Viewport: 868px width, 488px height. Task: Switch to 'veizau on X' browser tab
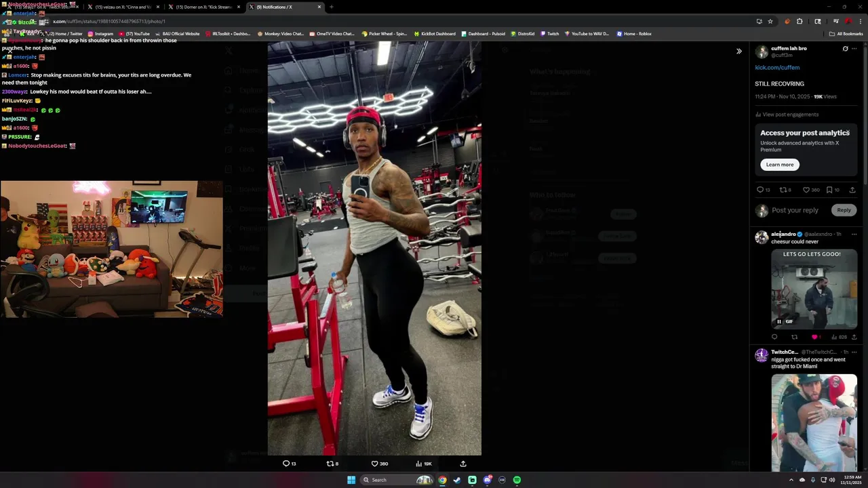pyautogui.click(x=122, y=7)
